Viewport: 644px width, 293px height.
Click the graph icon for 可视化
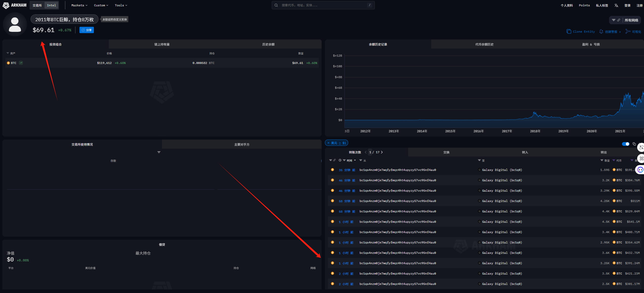click(x=628, y=31)
